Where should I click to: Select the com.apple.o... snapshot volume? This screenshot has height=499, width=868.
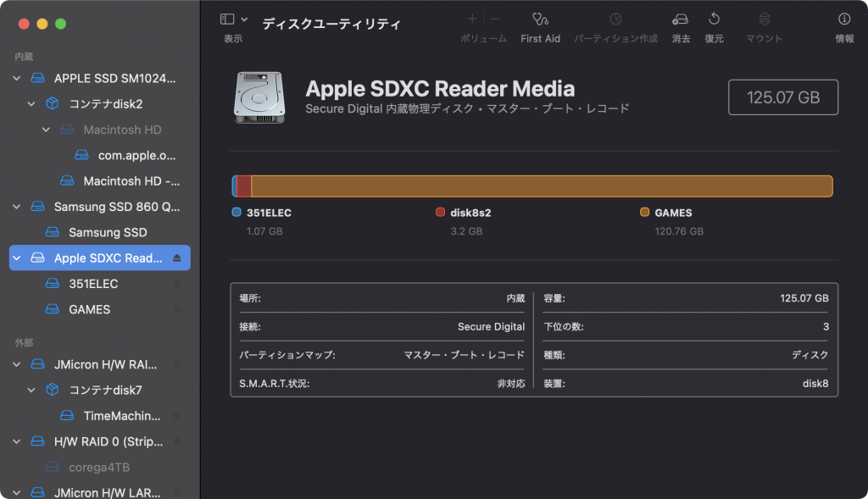click(x=136, y=155)
